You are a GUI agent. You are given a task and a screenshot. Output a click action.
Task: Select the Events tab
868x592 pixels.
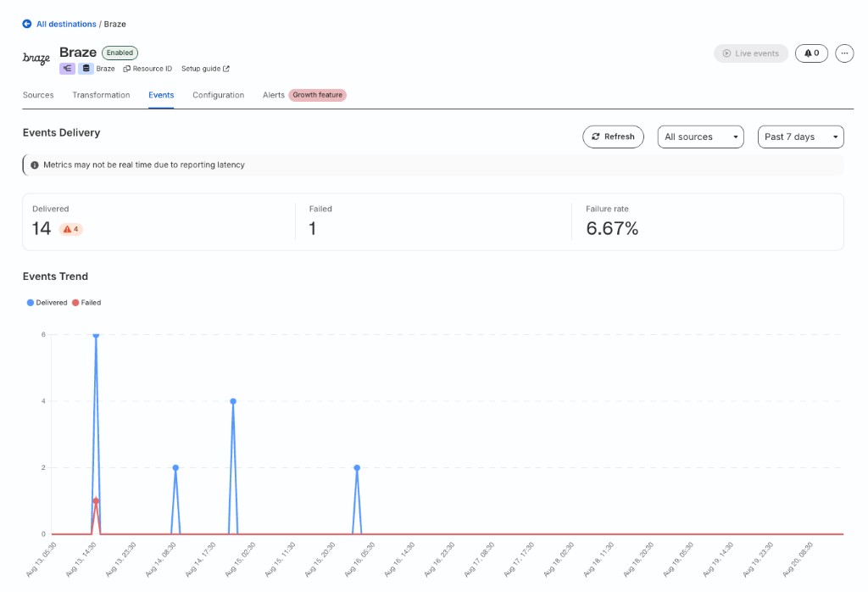(x=161, y=95)
